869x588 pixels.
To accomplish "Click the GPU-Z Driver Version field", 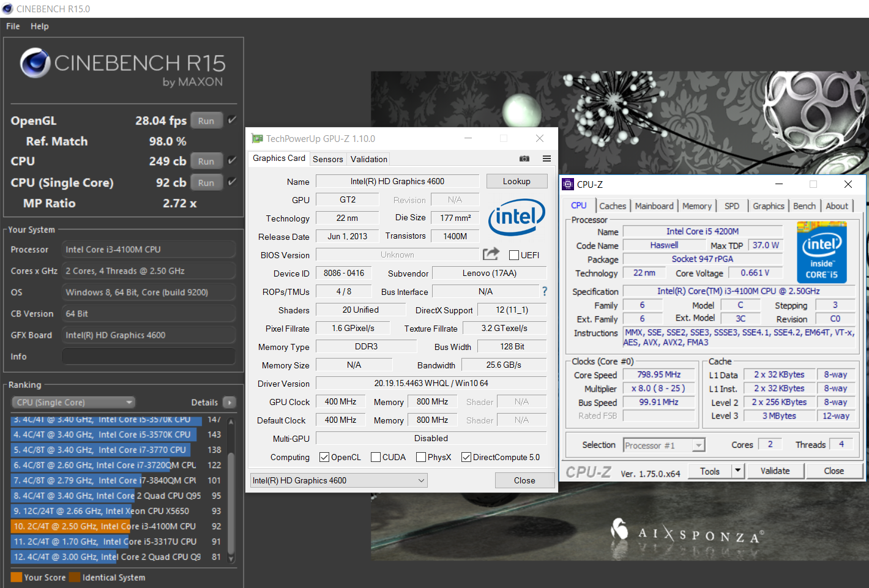I will click(x=431, y=383).
